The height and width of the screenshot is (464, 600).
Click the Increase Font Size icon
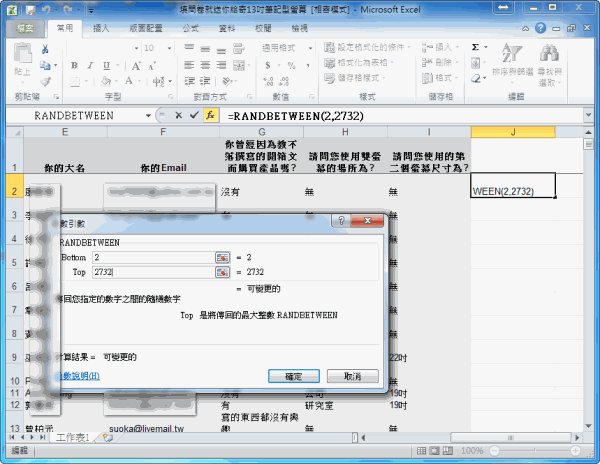click(137, 66)
